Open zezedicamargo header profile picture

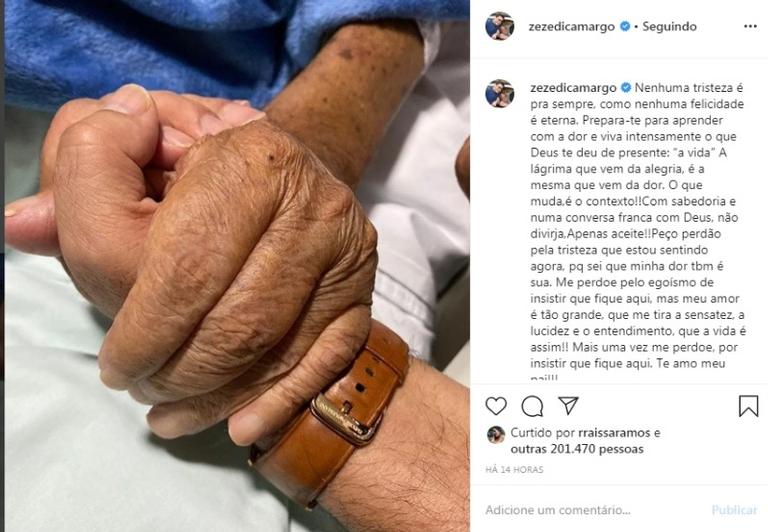pos(500,26)
